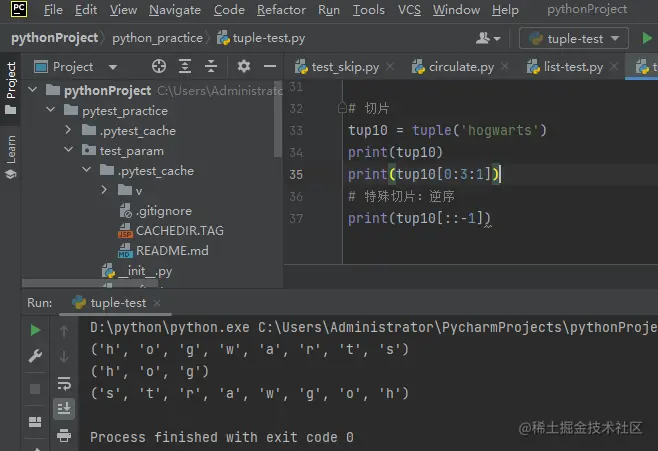Screen dimensions: 658x451
Task: Toggle the Learn tool window side tab
Action: point(11,156)
